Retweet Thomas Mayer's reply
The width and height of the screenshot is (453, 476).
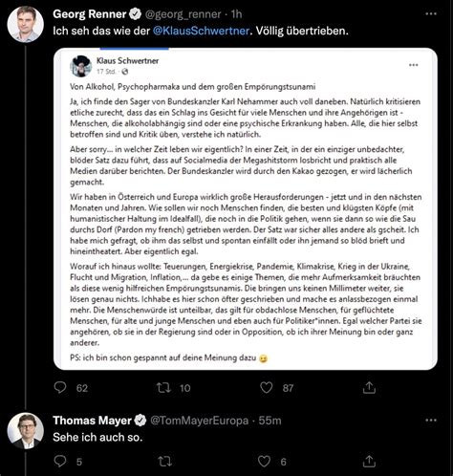click(164, 461)
